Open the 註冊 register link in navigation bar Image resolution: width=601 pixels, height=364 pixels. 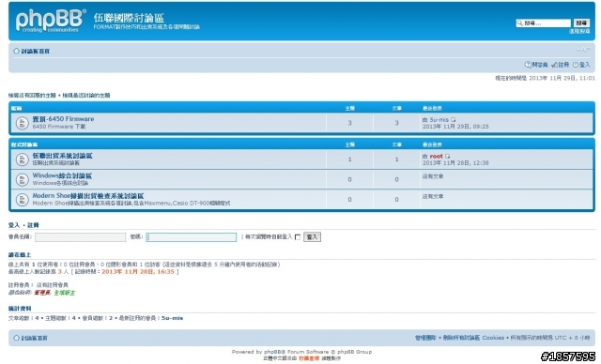click(563, 65)
